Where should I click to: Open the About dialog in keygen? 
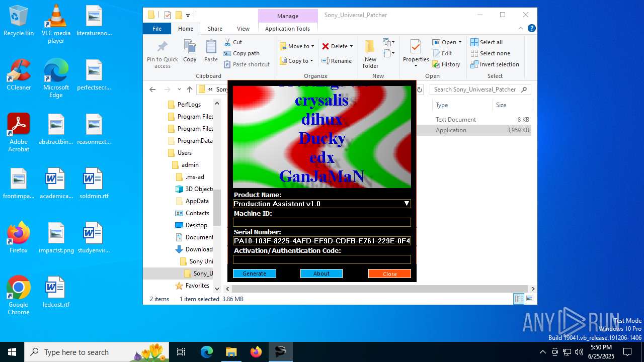(321, 274)
